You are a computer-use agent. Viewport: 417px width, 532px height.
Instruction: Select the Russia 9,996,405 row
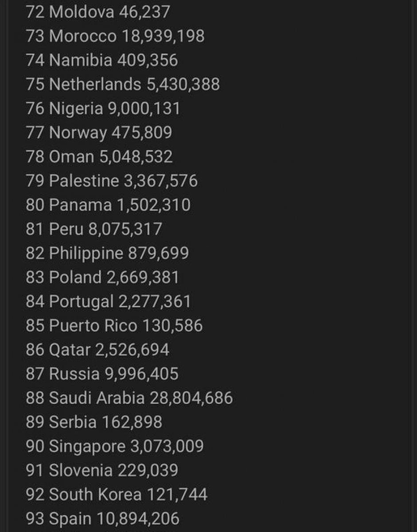102,374
